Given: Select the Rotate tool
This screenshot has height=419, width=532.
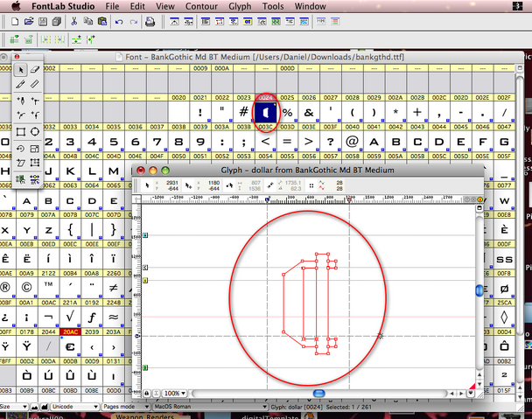Looking at the screenshot, I should coord(21,149).
